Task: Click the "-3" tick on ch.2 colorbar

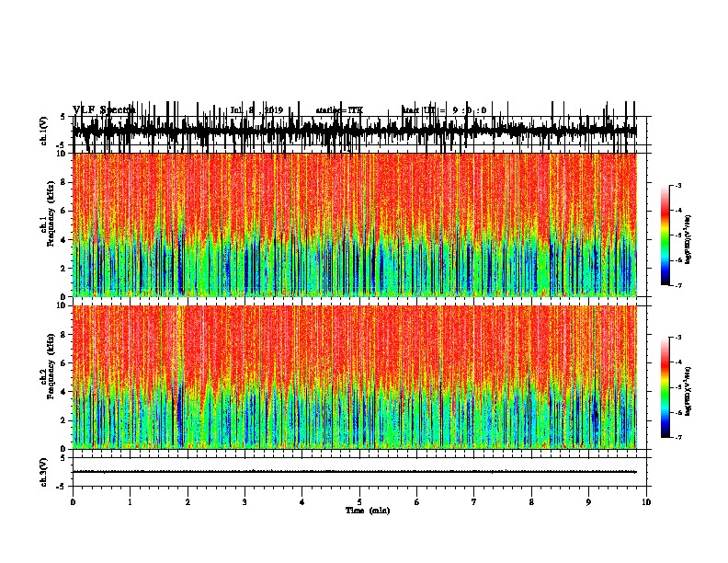Action: (x=677, y=338)
